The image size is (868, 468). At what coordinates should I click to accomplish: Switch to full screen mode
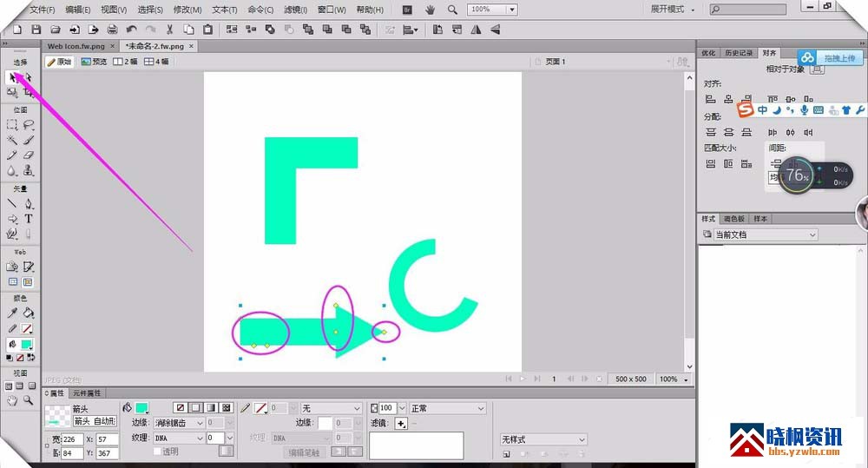pyautogui.click(x=31, y=386)
